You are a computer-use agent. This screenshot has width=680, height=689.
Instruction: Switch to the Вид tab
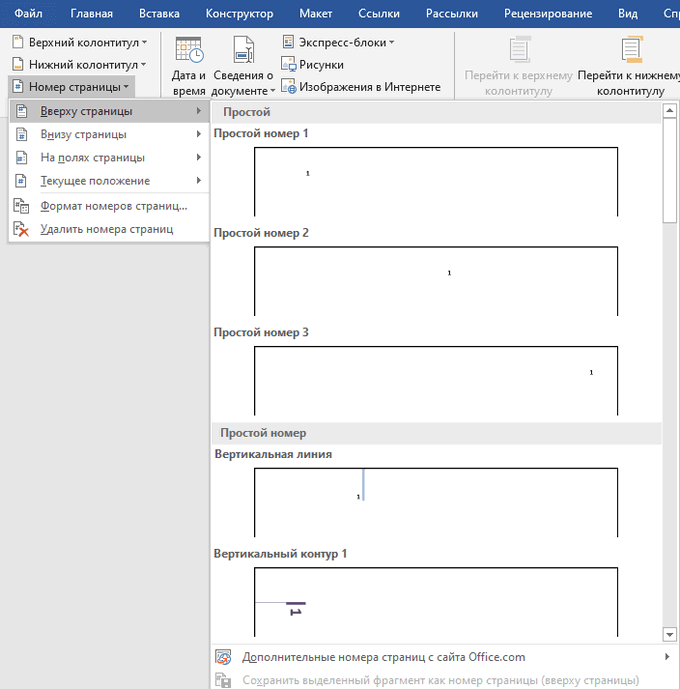[x=628, y=14]
